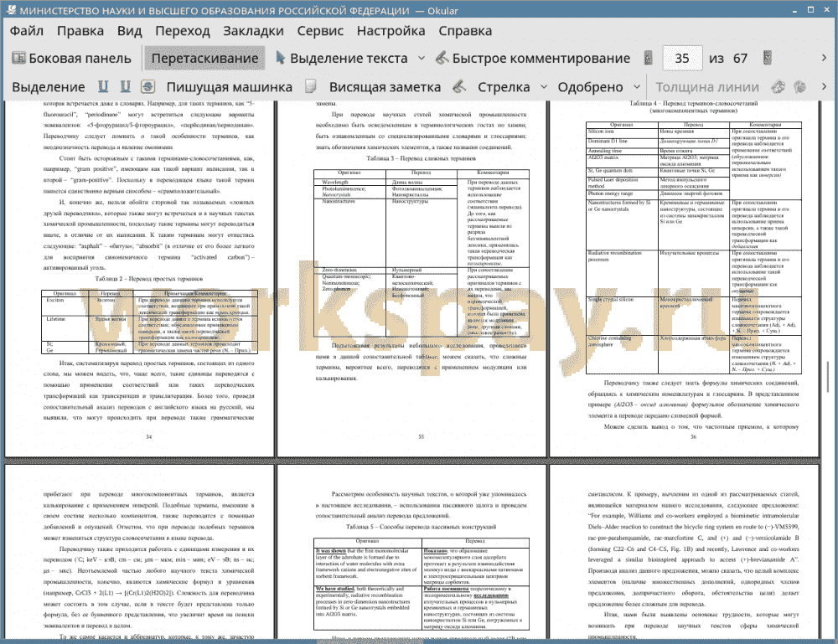
Task: Expand the Одобрено stamp dropdown
Action: click(x=637, y=87)
